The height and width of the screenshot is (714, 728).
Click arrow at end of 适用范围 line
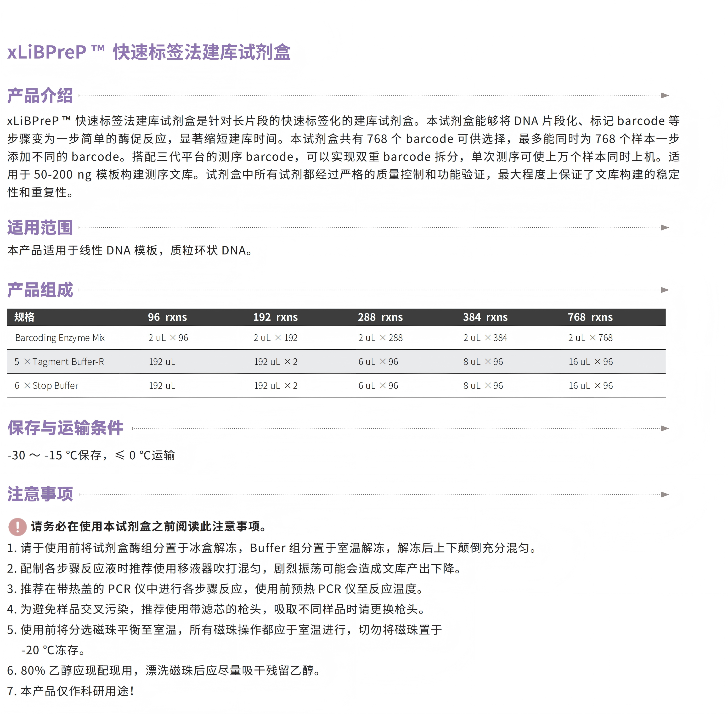(x=665, y=228)
